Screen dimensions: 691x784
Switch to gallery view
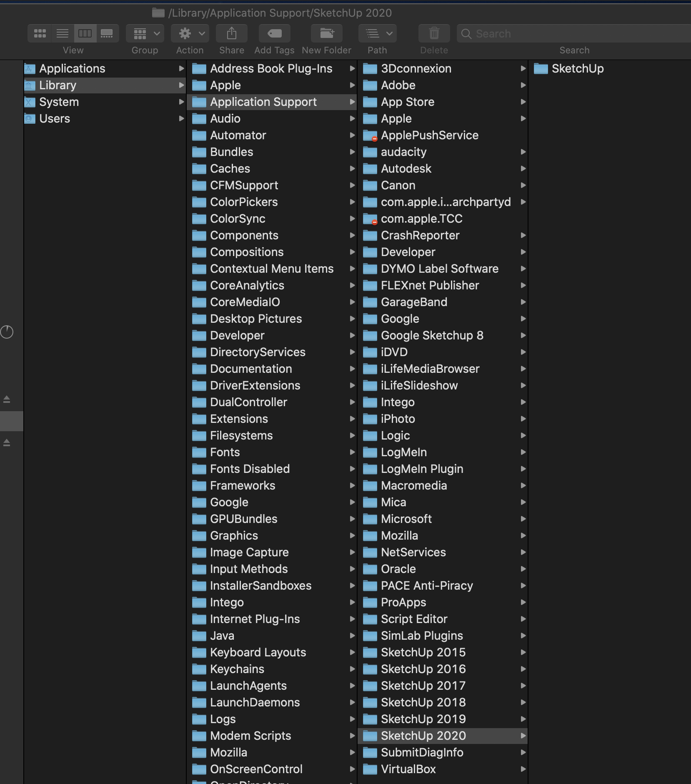[x=107, y=33]
